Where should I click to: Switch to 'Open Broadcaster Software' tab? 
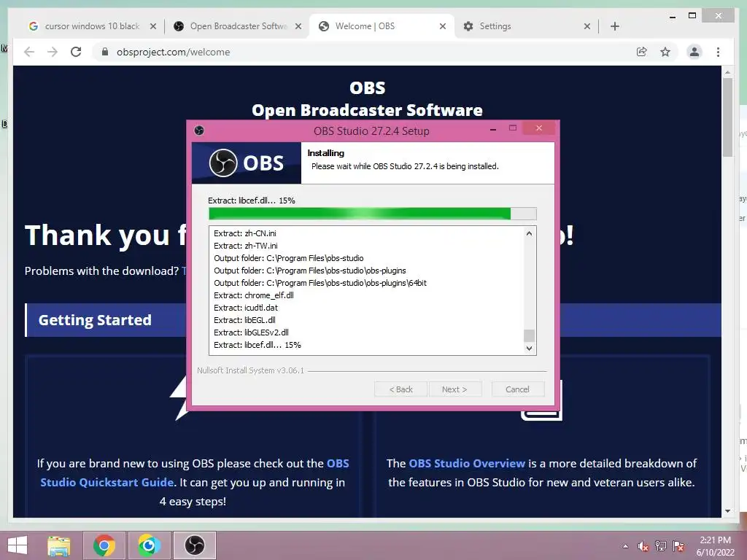pyautogui.click(x=237, y=26)
